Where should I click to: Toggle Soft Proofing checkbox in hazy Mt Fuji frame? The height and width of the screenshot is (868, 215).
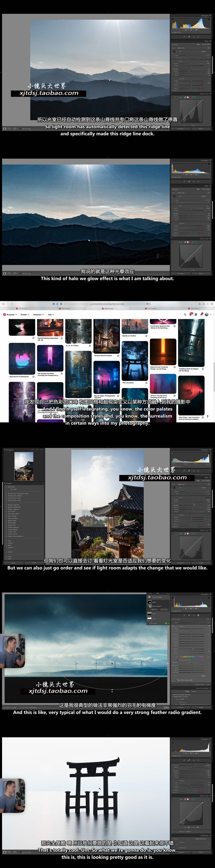pos(20,129)
